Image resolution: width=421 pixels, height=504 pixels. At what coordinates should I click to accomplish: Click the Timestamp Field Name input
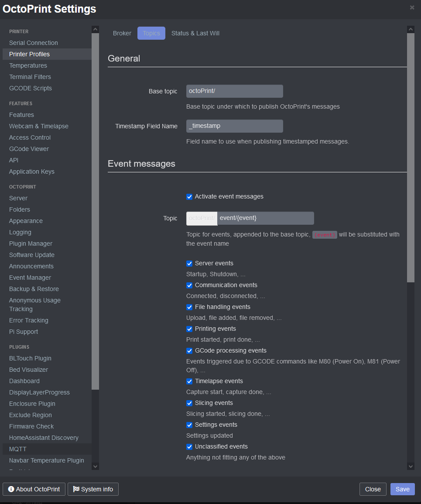point(235,126)
